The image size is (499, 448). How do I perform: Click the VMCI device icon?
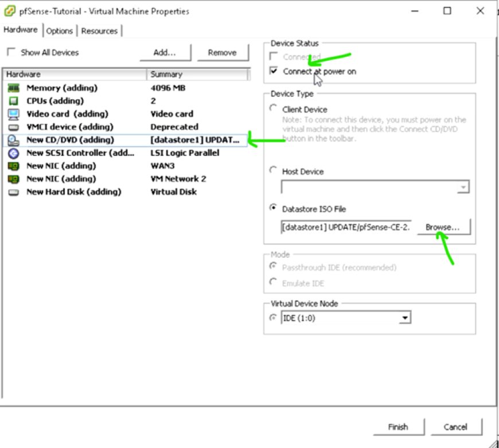pos(13,127)
